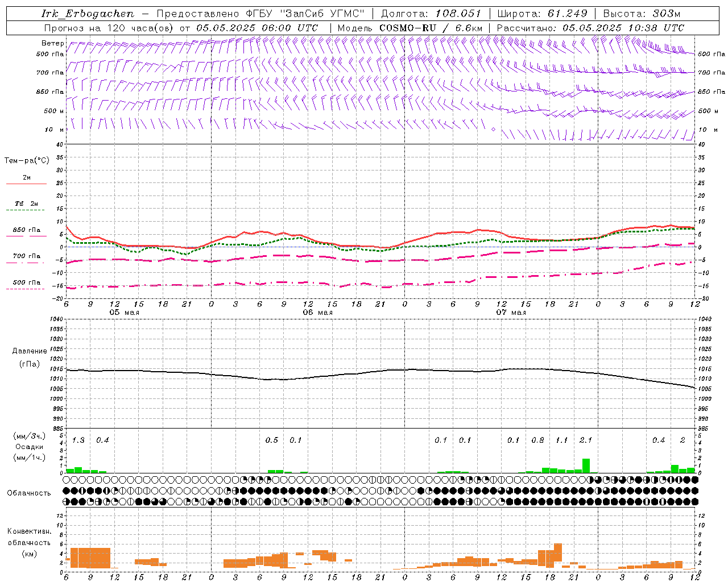Click the (мм/1ч.) unit label
Viewport: 728px width, 582px height.
pyautogui.click(x=29, y=458)
